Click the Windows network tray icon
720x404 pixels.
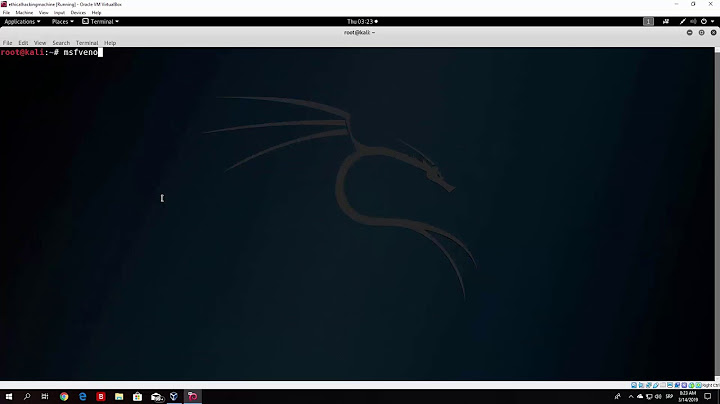[649, 397]
